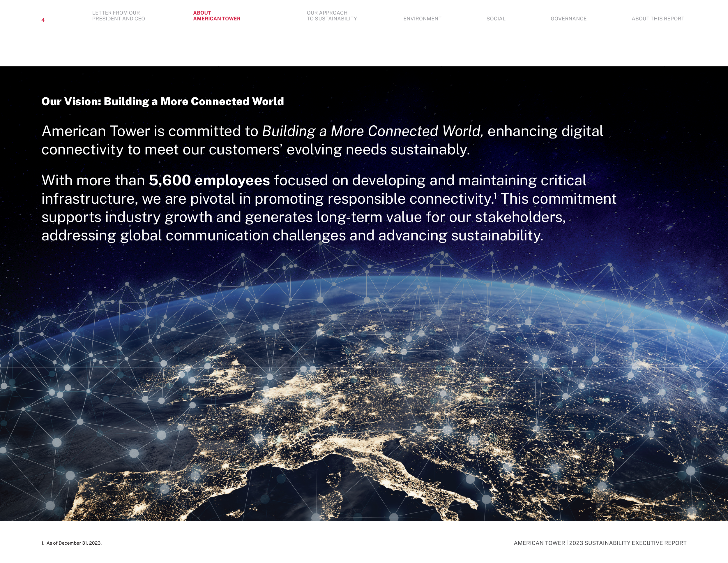The image size is (728, 563).
Task: Click the italic 'Building a More Connected World' phrase
Action: 373,131
